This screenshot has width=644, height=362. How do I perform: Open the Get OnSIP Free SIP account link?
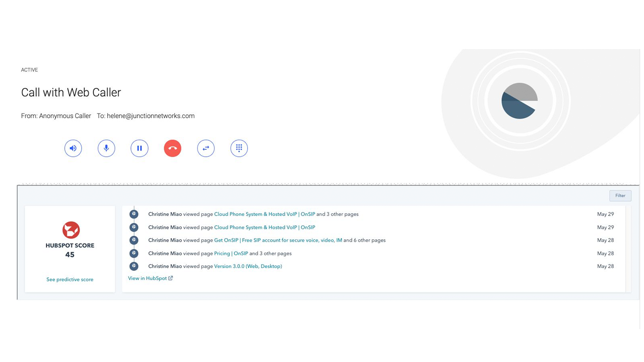click(278, 240)
